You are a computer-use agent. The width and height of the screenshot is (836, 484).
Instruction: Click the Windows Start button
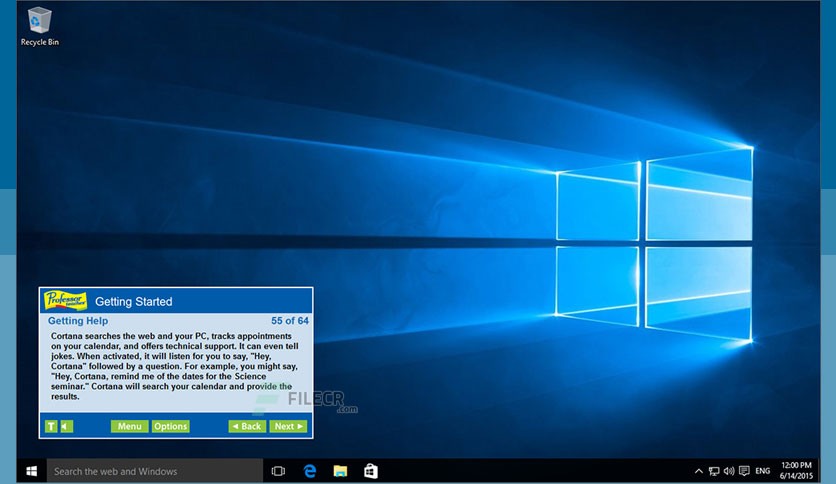(x=31, y=471)
